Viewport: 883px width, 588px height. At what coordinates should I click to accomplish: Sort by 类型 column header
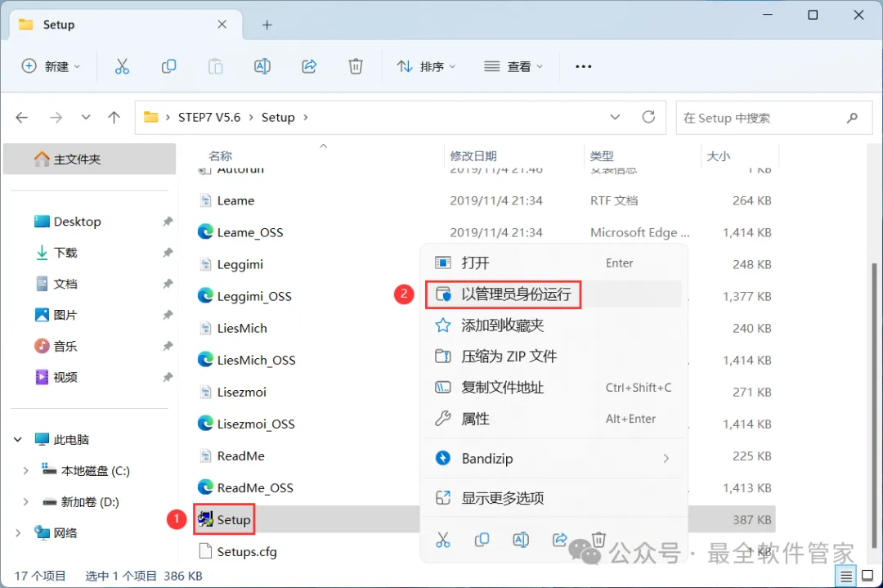click(602, 156)
